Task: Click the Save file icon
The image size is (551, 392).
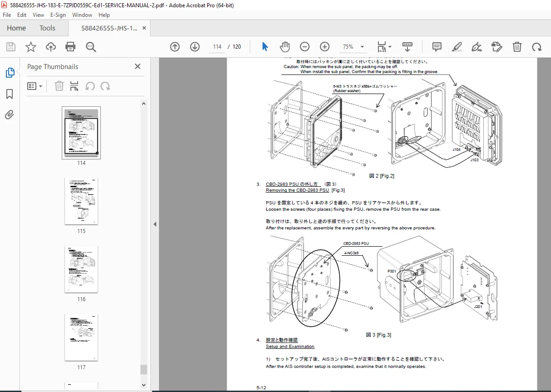Action: pos(11,47)
